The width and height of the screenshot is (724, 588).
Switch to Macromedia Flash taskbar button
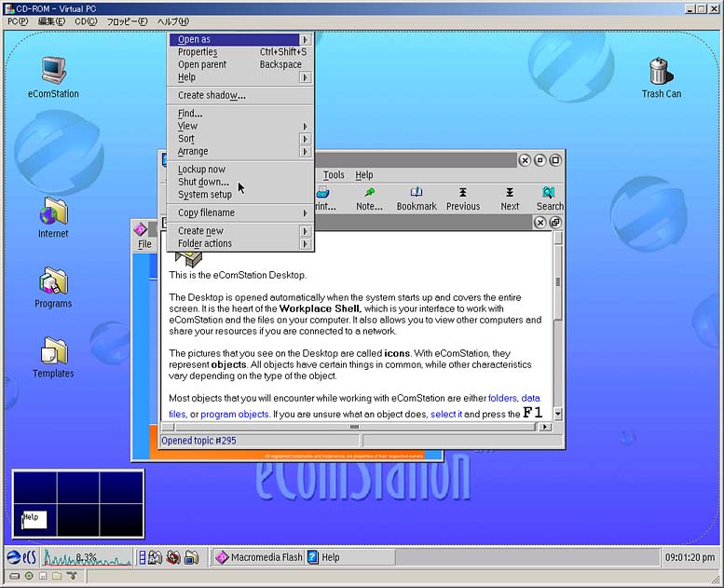pos(259,557)
